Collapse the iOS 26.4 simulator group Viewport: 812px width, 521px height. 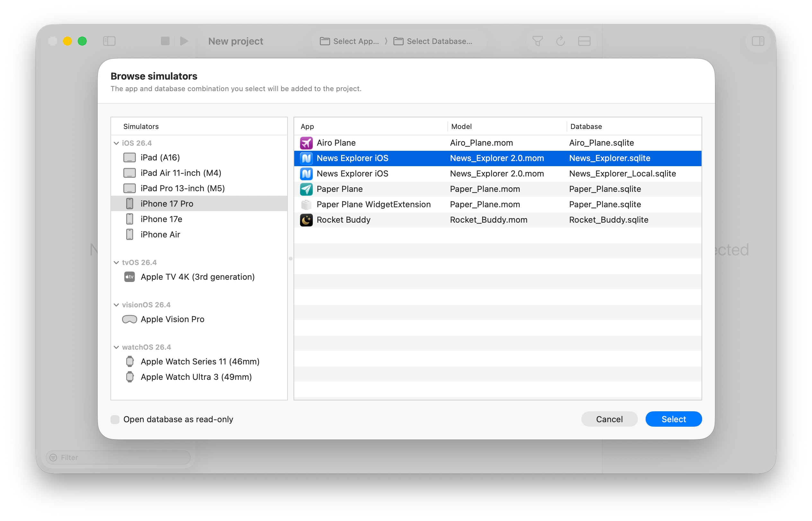[116, 143]
